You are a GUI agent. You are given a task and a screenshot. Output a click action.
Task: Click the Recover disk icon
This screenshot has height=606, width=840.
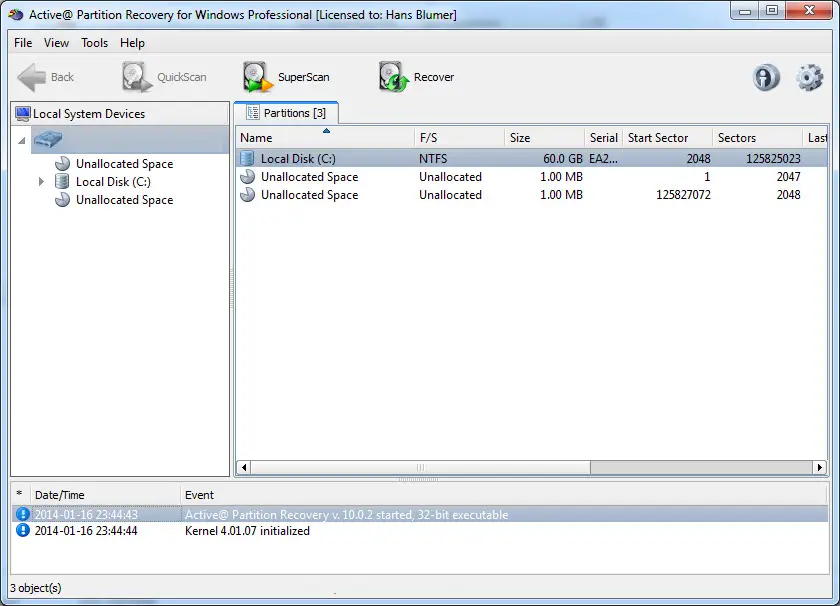tap(393, 77)
